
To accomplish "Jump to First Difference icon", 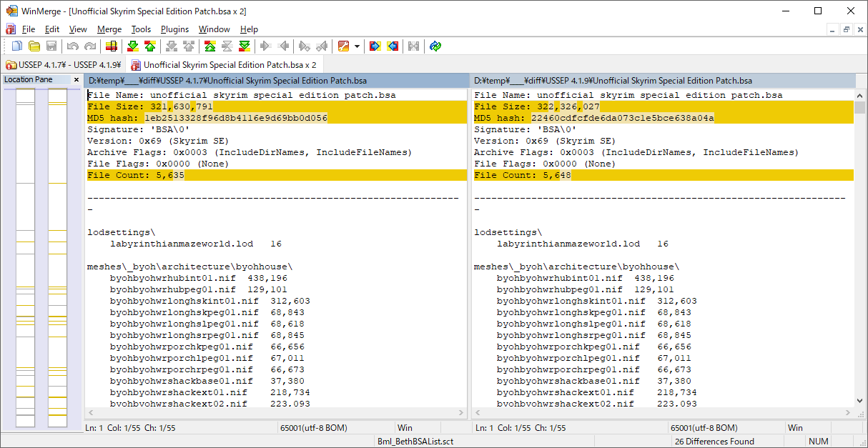I will 209,46.
